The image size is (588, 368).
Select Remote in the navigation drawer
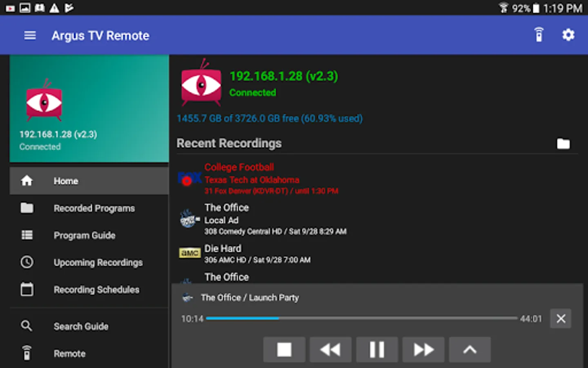[x=89, y=353]
